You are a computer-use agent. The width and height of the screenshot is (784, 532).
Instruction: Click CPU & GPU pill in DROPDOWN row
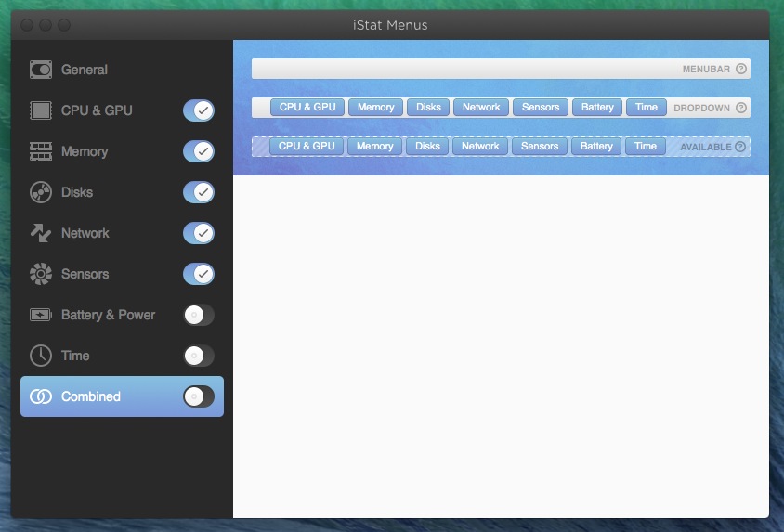coord(307,108)
